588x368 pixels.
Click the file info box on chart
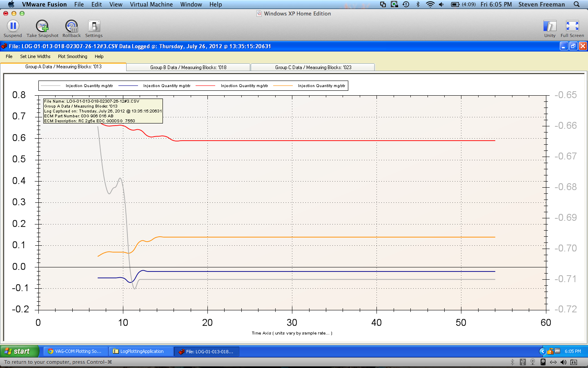[x=103, y=111]
